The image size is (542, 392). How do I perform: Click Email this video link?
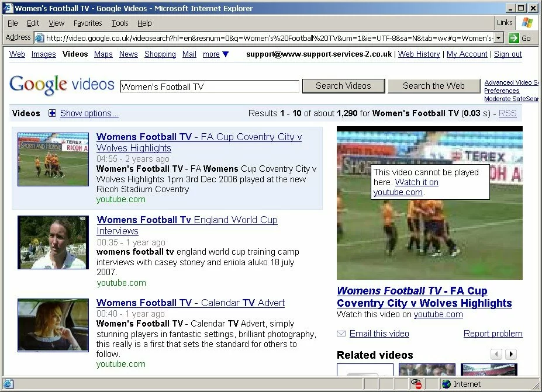click(379, 334)
